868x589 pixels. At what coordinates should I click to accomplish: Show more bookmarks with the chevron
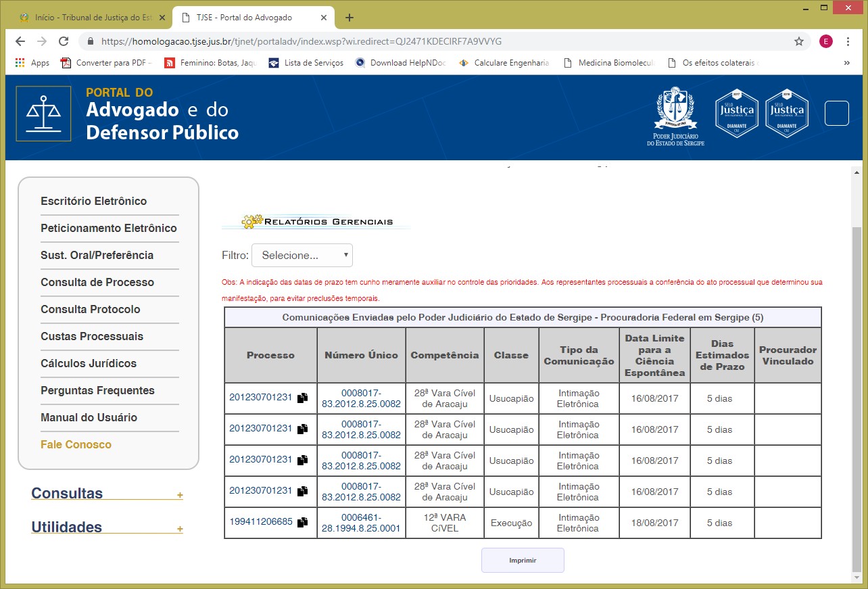846,63
